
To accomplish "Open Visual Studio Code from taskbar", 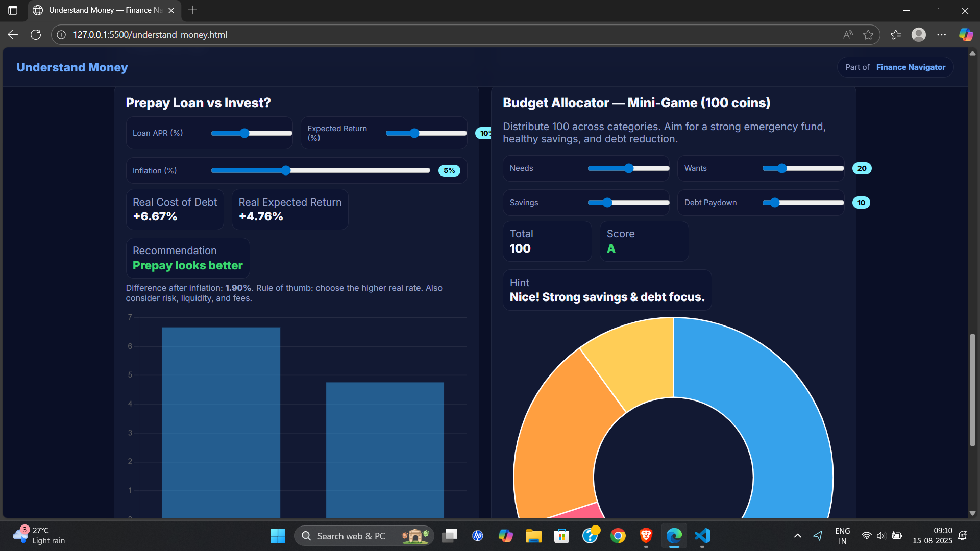I will coord(702,536).
